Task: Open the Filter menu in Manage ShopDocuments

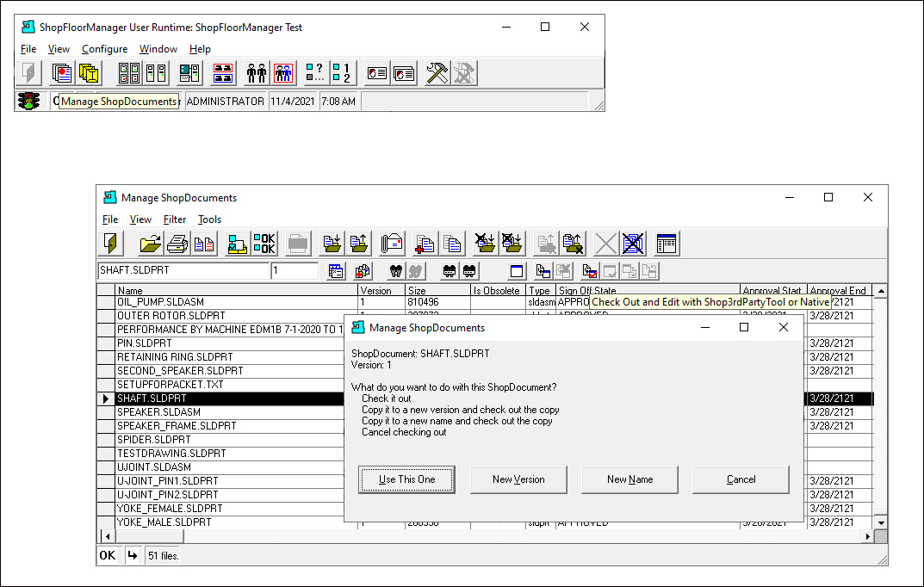Action: click(x=175, y=219)
